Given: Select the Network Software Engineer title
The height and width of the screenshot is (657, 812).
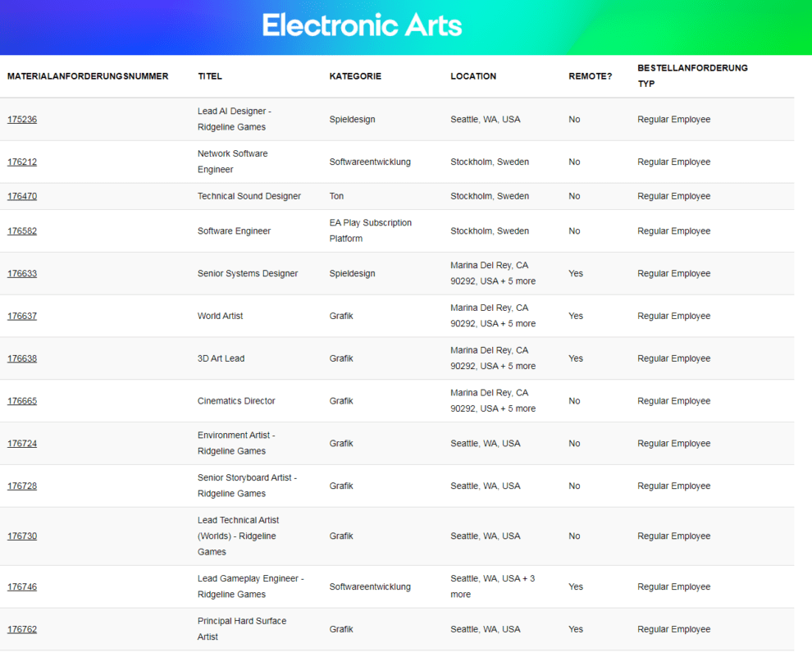Looking at the screenshot, I should 232,162.
